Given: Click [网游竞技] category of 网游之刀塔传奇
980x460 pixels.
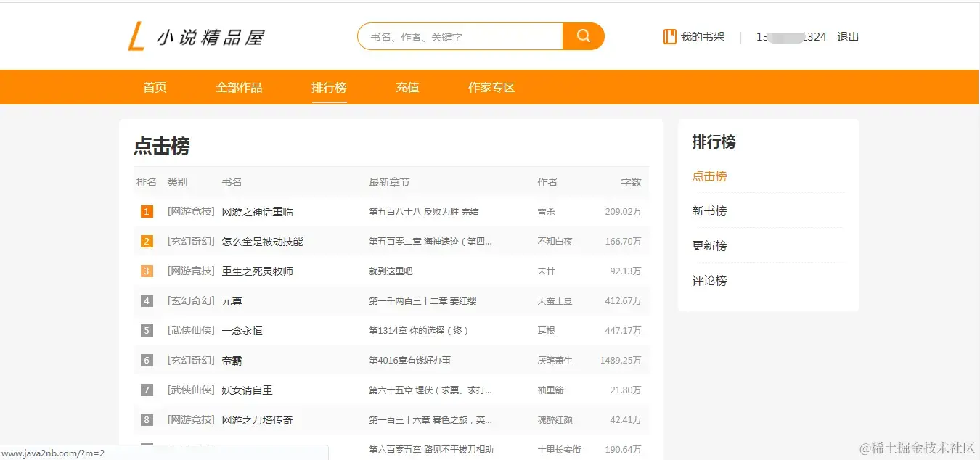Looking at the screenshot, I should click(x=191, y=419).
